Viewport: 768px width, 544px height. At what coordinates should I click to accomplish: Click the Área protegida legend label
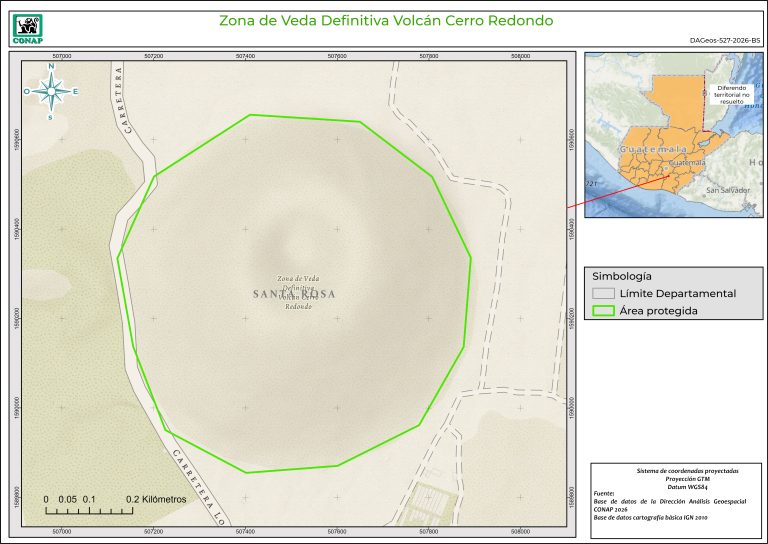point(658,311)
